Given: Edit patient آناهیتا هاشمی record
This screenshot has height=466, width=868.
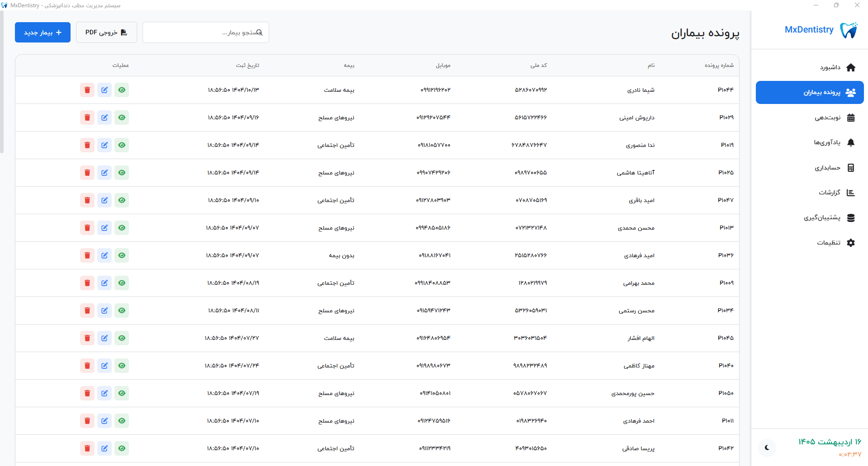Looking at the screenshot, I should 104,173.
